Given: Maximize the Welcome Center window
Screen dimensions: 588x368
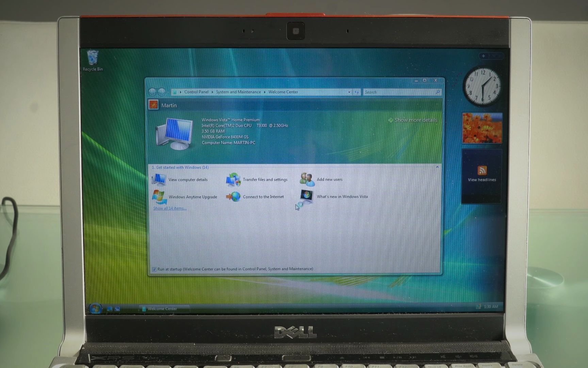Looking at the screenshot, I should tap(425, 80).
